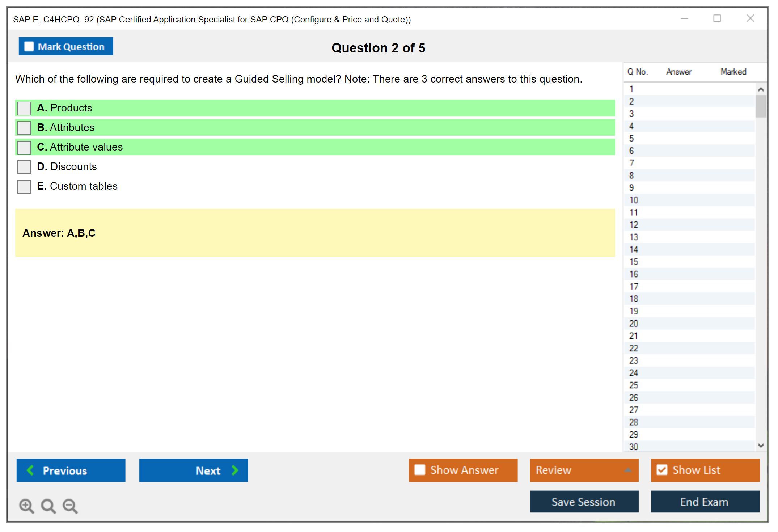
Task: Click the question list scrollbar thumb
Action: [x=761, y=106]
